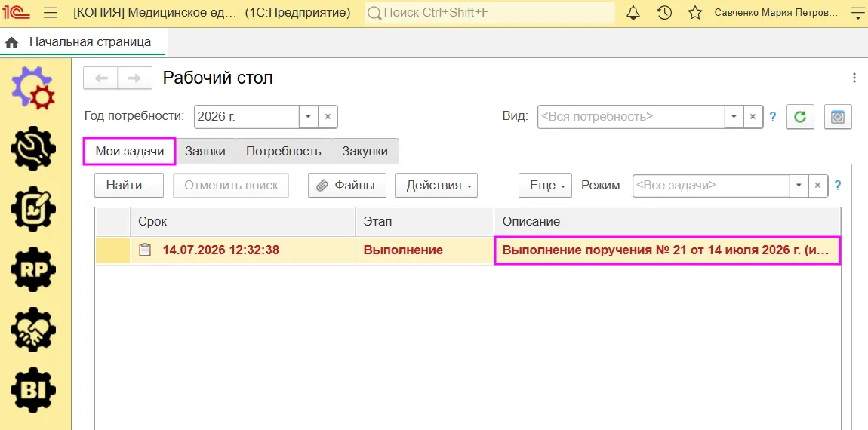Open the Действия dropdown menu

[x=436, y=186]
